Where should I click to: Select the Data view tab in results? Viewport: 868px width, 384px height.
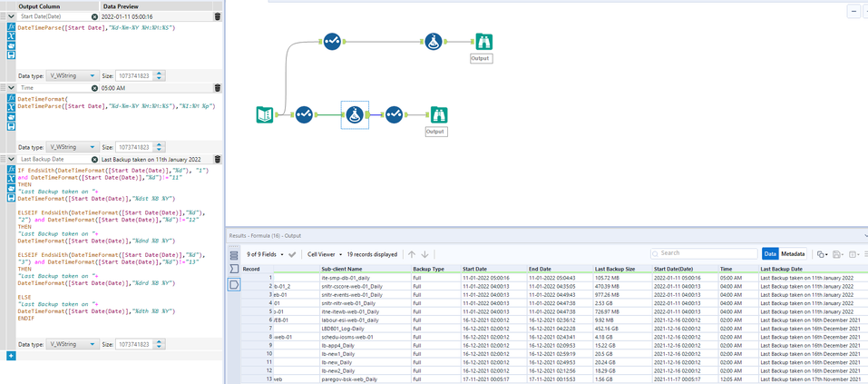click(x=769, y=255)
